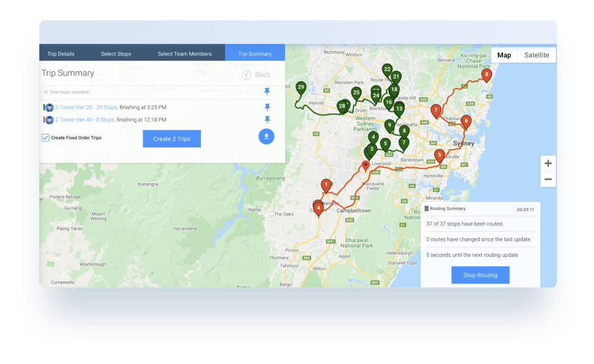594x364 pixels.
Task: Select green stop marker 29
Action: point(301,88)
